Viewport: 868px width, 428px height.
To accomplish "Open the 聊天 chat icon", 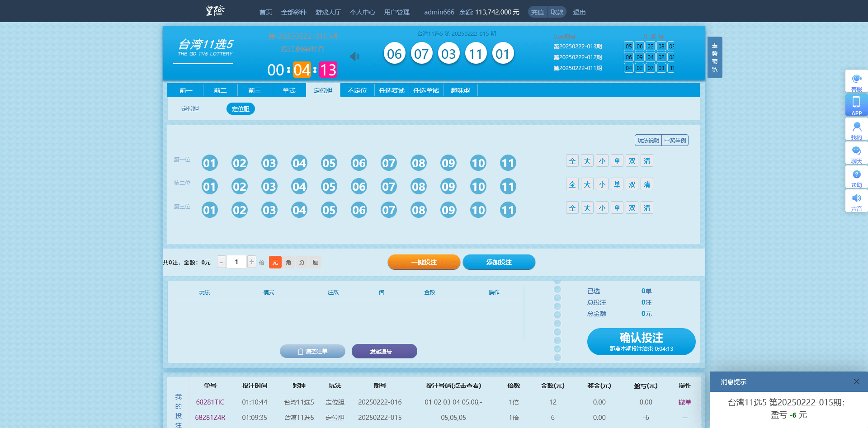I will (856, 153).
